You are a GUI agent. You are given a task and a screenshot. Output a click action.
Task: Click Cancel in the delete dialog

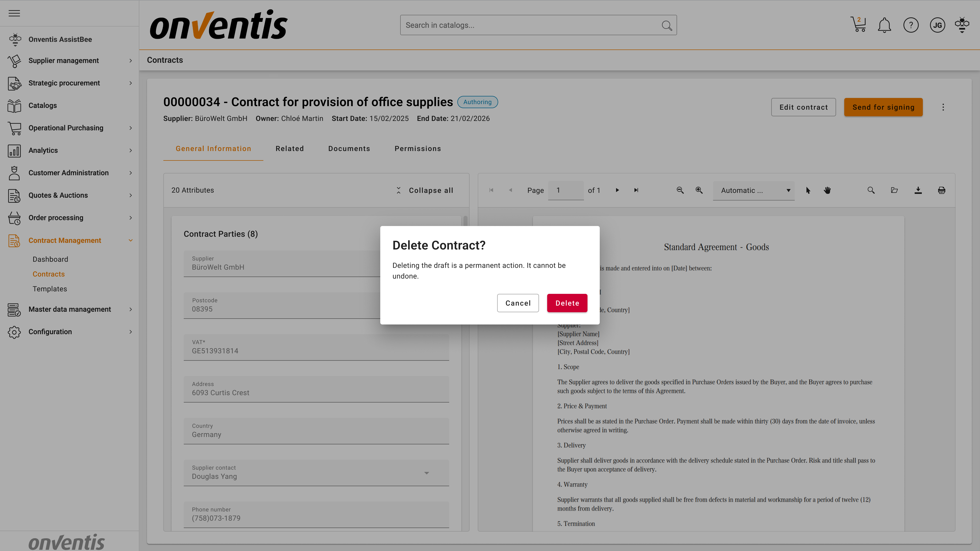(x=518, y=303)
